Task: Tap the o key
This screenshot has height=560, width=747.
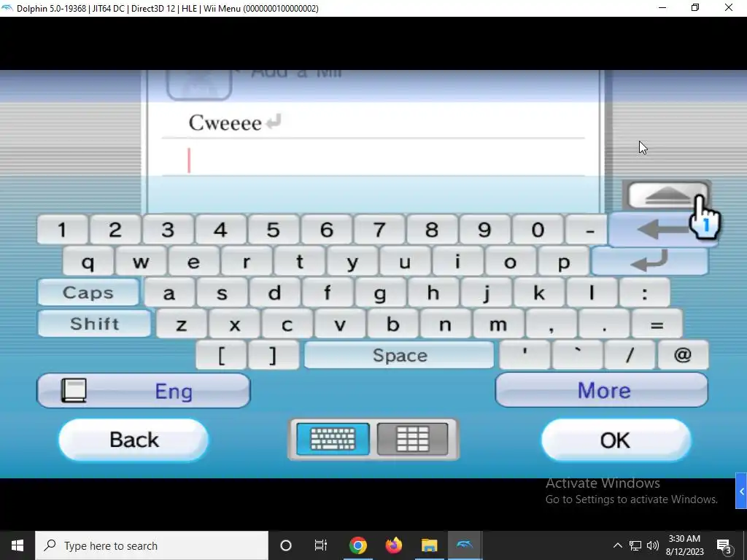Action: pos(511,262)
